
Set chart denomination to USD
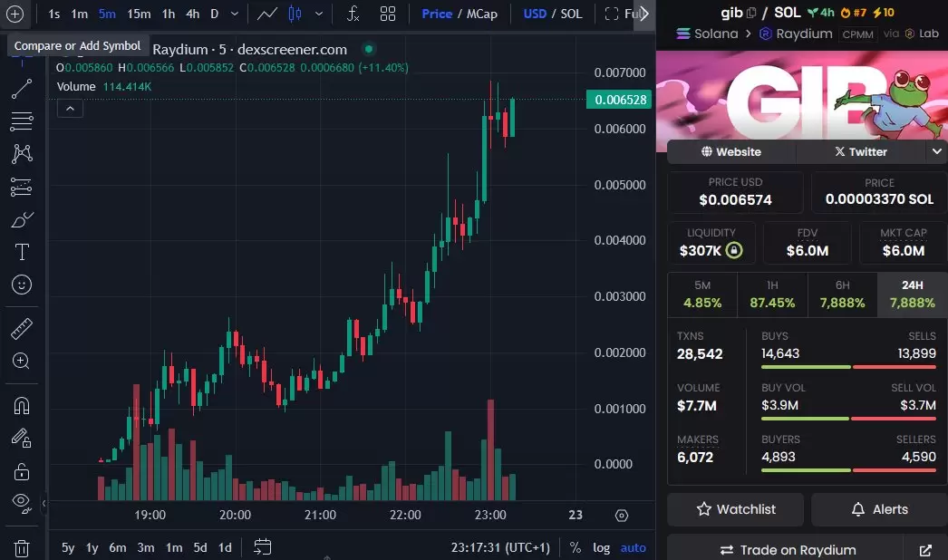click(535, 14)
